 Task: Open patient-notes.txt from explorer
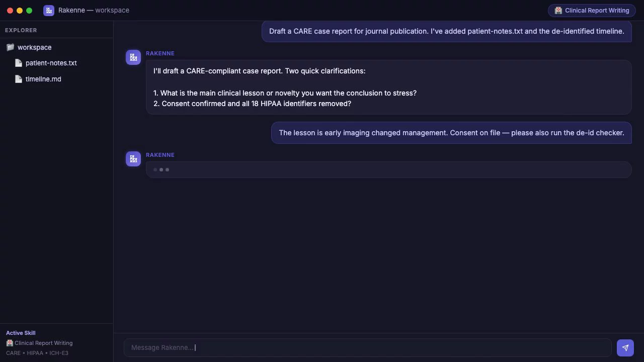(51, 63)
